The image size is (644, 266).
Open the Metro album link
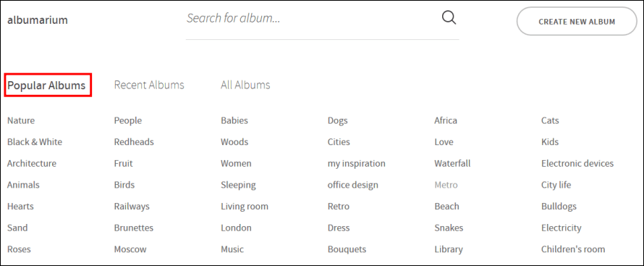point(446,185)
